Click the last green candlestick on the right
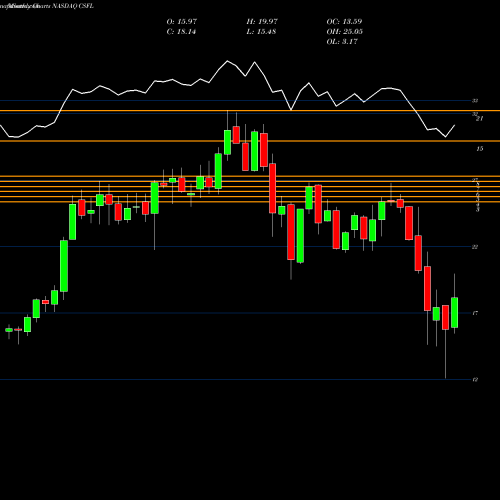Image resolution: width=500 pixels, height=500 pixels. [x=454, y=312]
